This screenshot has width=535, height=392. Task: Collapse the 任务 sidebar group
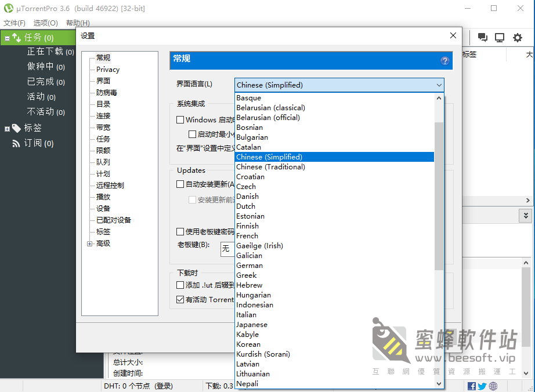tap(7, 38)
